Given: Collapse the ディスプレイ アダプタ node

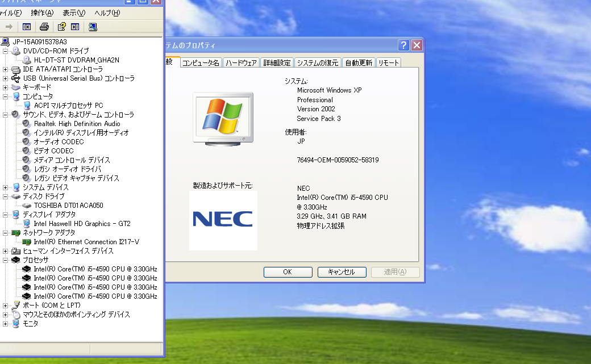Looking at the screenshot, I should [5, 215].
